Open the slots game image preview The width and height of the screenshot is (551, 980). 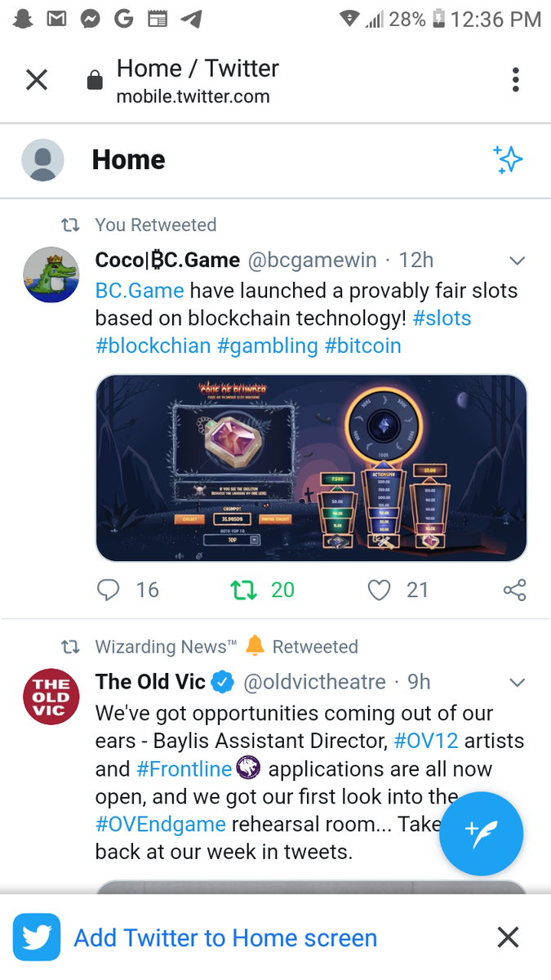(311, 468)
